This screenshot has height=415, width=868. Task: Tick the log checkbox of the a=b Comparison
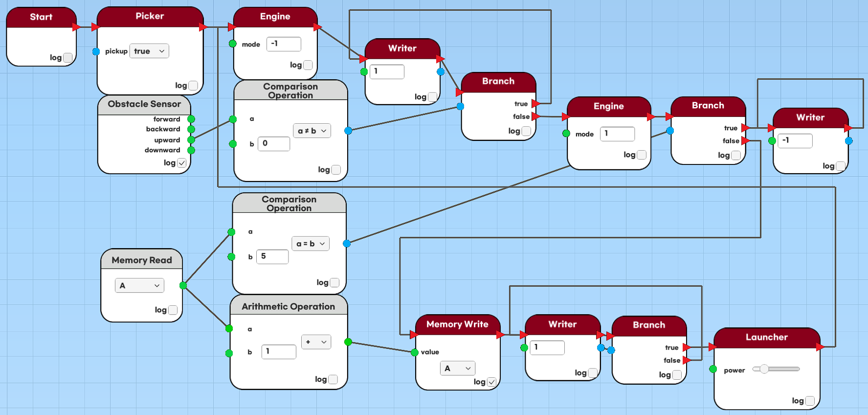coord(334,282)
